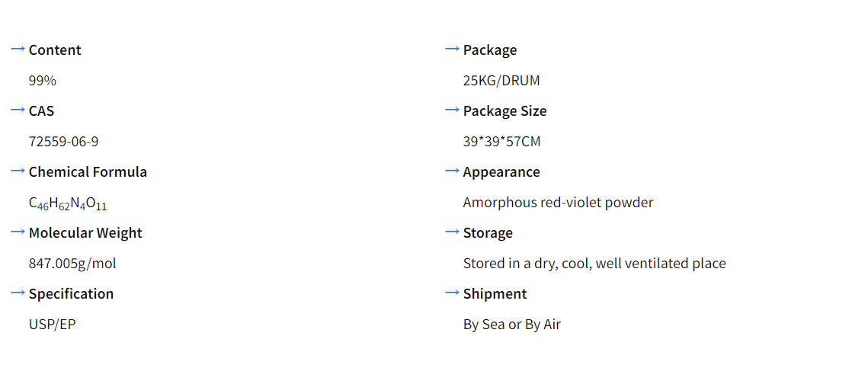Click the 847.005g/mol molecular weight value

pyautogui.click(x=72, y=264)
